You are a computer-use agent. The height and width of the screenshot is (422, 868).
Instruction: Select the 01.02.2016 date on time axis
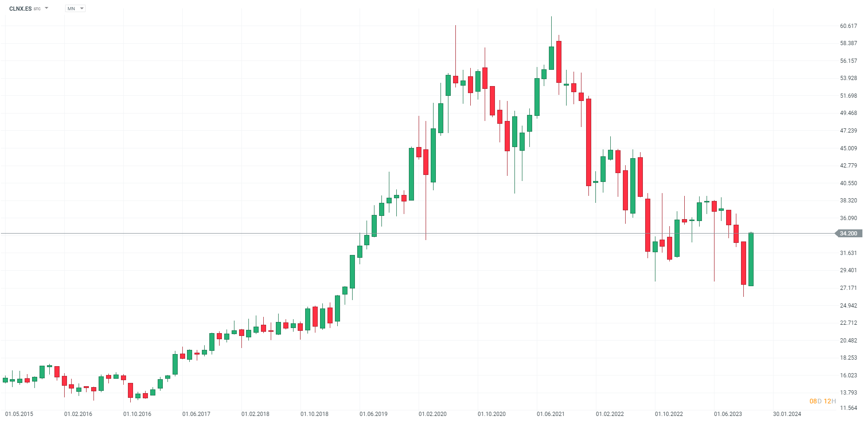point(78,414)
